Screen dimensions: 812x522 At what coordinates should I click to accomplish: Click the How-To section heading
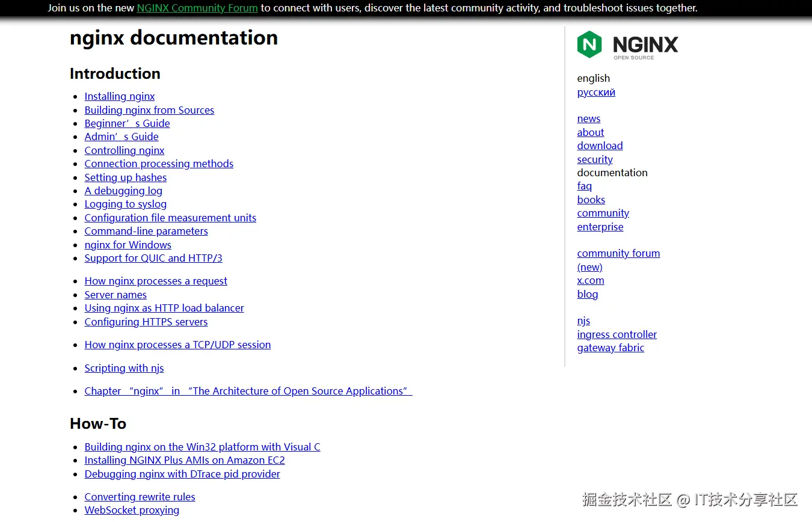tap(98, 423)
